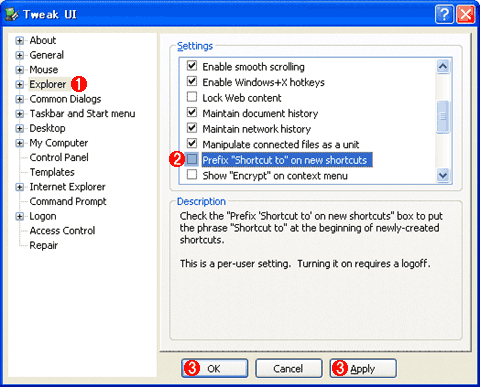480x387 pixels.
Task: Check Show "Encrypt" on context menu
Action: [192, 175]
